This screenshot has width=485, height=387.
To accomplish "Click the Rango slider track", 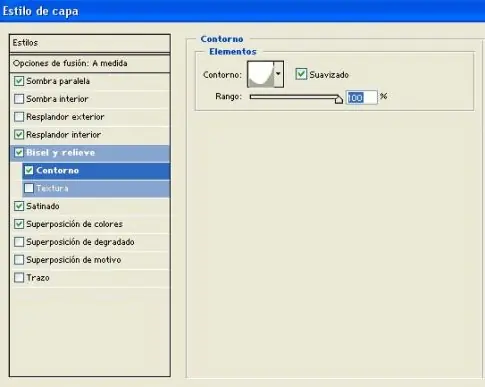I will click(294, 97).
